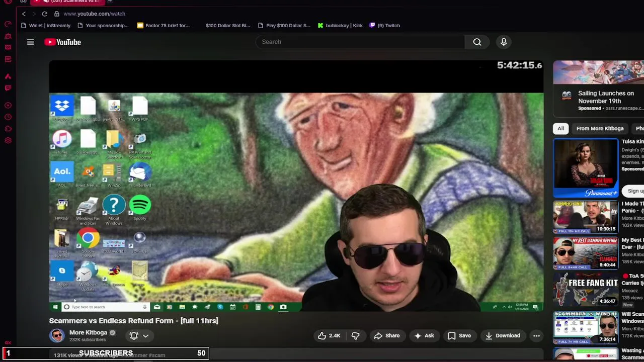Click the 232K subscribers count text
This screenshot has width=644, height=362.
[88, 340]
